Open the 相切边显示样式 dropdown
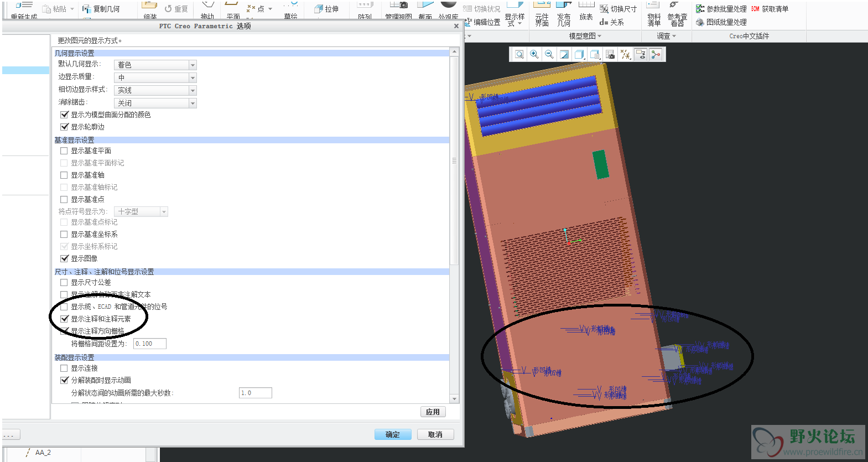This screenshot has height=462, width=868. pos(155,90)
